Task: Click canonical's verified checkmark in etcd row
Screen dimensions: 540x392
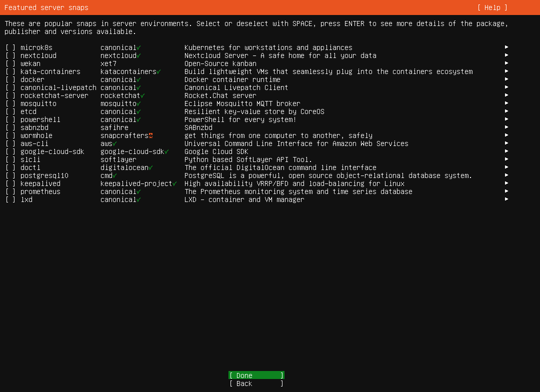Action: (x=138, y=111)
